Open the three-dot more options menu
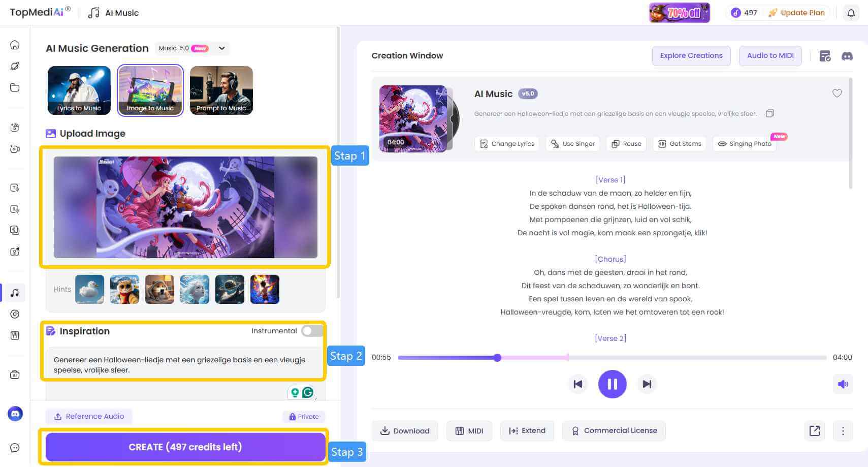This screenshot has height=467, width=868. 843,431
